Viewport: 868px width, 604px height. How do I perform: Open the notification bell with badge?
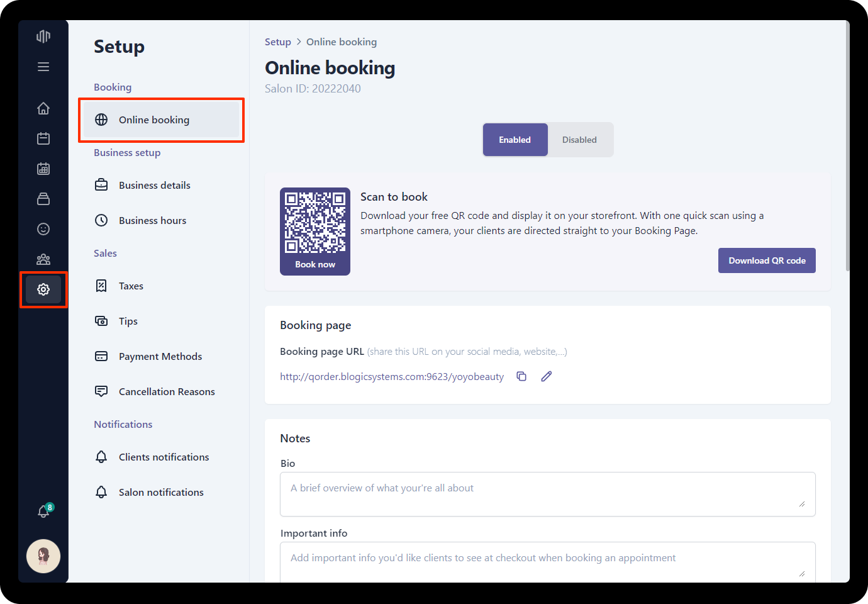[x=43, y=511]
